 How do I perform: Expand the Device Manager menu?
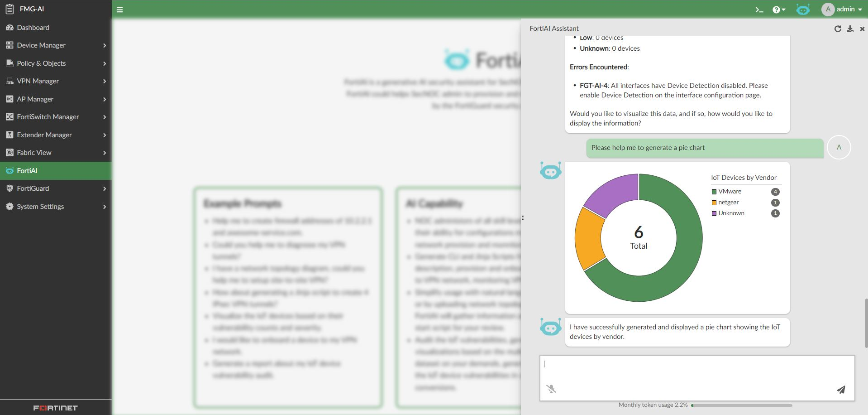pyautogui.click(x=41, y=45)
